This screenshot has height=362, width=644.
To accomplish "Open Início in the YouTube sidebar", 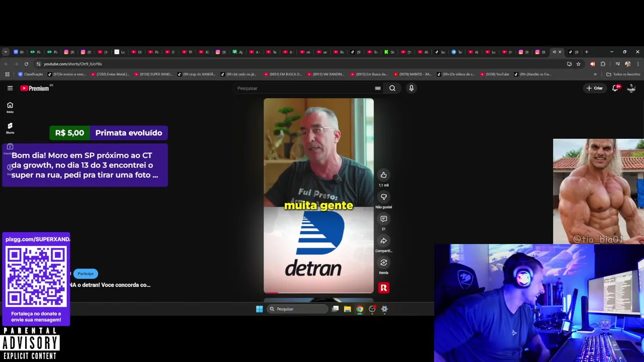I will click(x=10, y=107).
